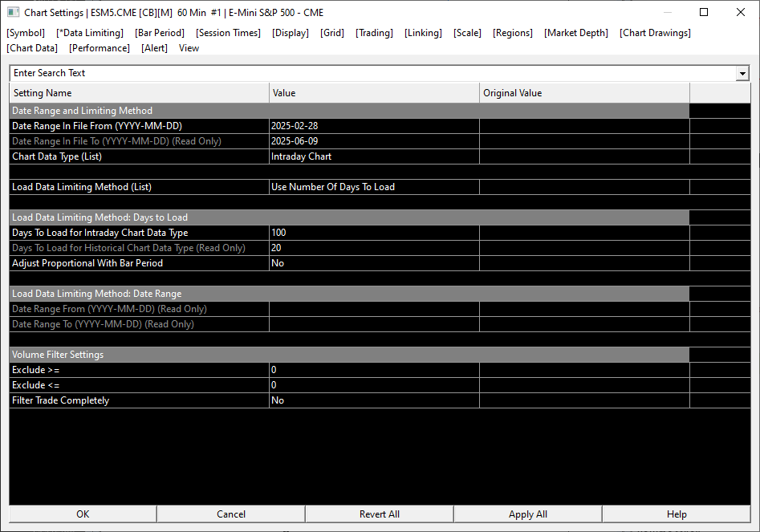This screenshot has width=760, height=532.
Task: Click the Revert All button
Action: [x=380, y=514]
